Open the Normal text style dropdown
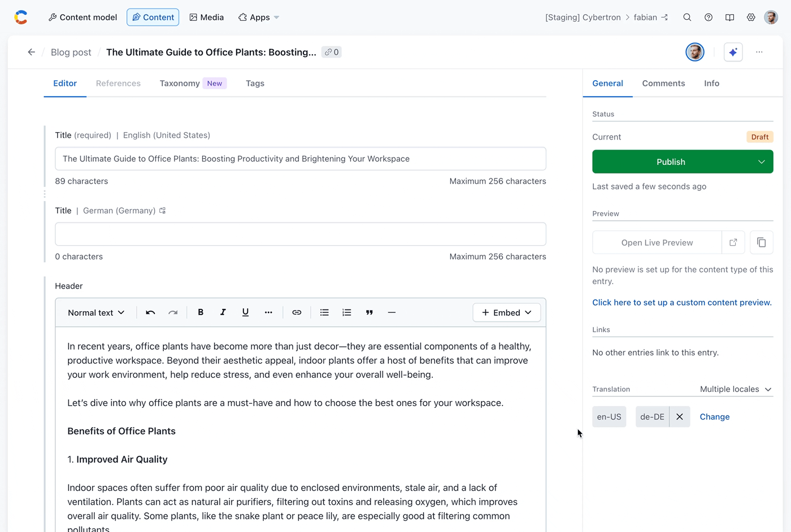The image size is (791, 532). (x=95, y=312)
